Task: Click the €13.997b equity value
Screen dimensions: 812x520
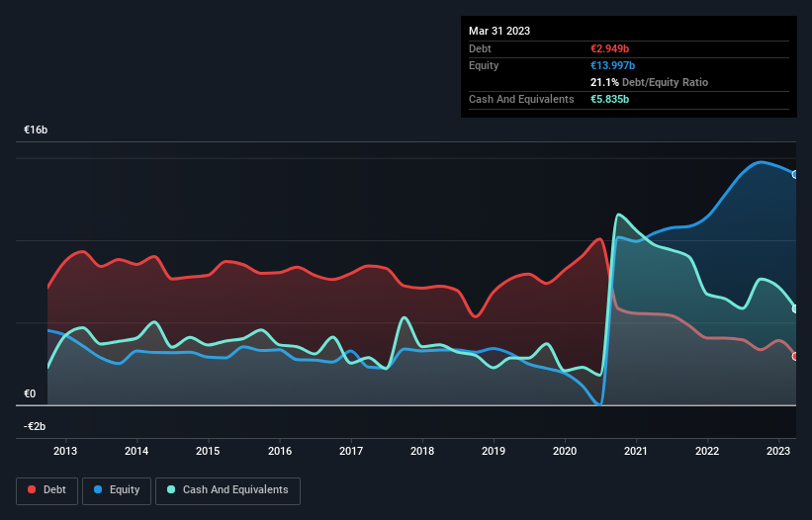Action: point(612,65)
